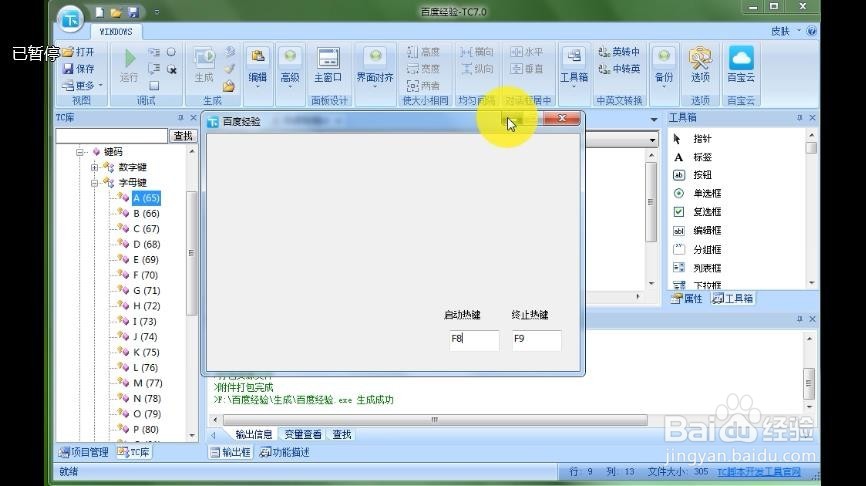Space controls evenly with 横向
The image size is (866, 486).
[477, 52]
